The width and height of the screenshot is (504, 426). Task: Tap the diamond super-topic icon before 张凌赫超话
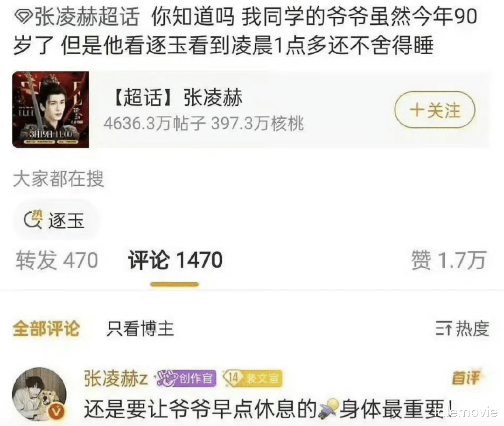point(23,17)
